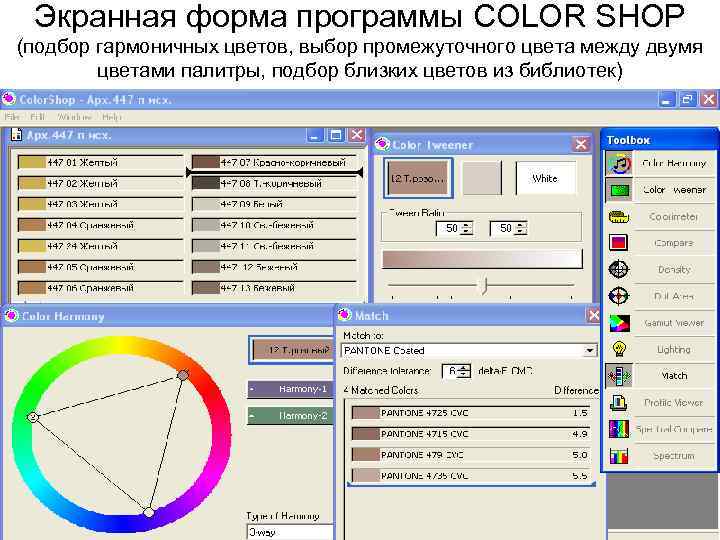Select the 447.13 Бежевый palette entry

click(275, 288)
